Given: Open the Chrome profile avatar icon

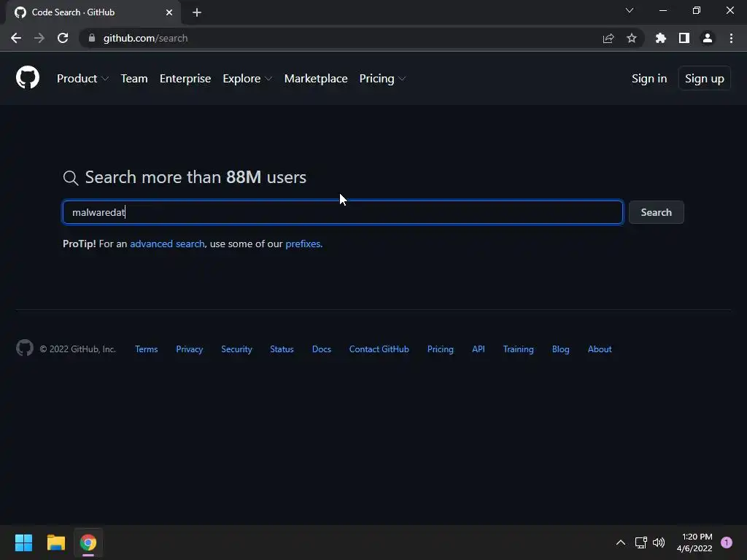Looking at the screenshot, I should pos(708,38).
